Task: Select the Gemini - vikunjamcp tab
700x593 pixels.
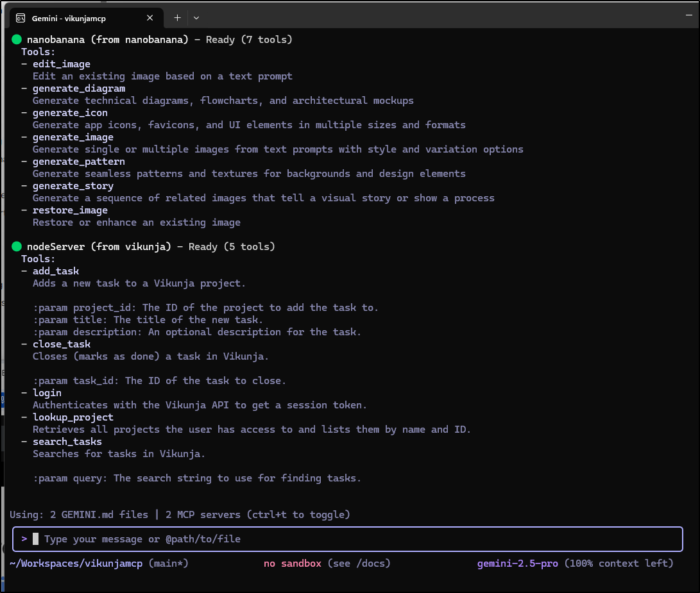Action: pyautogui.click(x=77, y=18)
